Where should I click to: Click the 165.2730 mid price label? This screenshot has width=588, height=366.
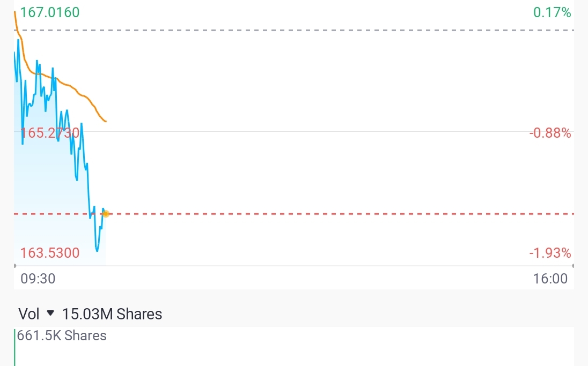(x=50, y=133)
